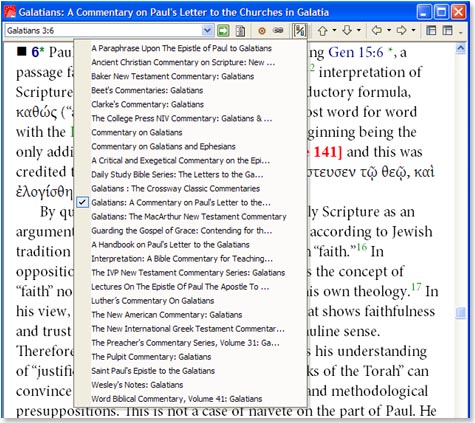This screenshot has height=423, width=475.
Task: Click the down arrow navigation icon
Action: click(x=347, y=31)
